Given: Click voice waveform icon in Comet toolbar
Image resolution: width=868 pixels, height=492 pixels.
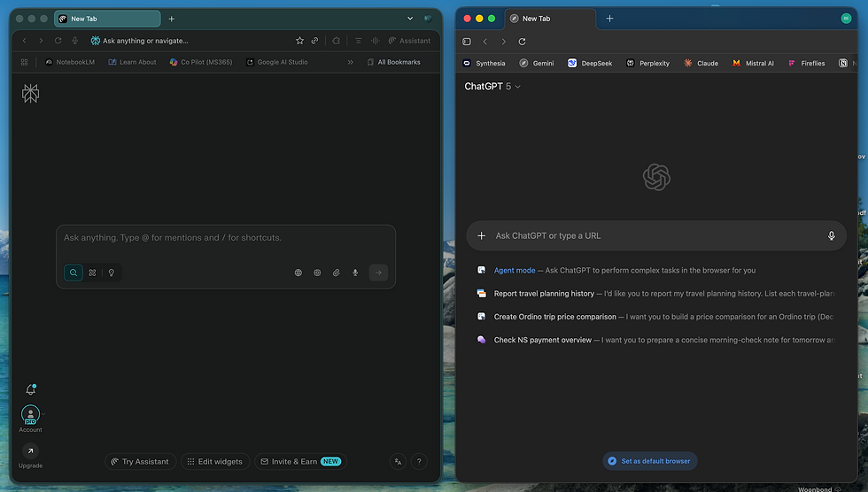Looking at the screenshot, I should (375, 41).
